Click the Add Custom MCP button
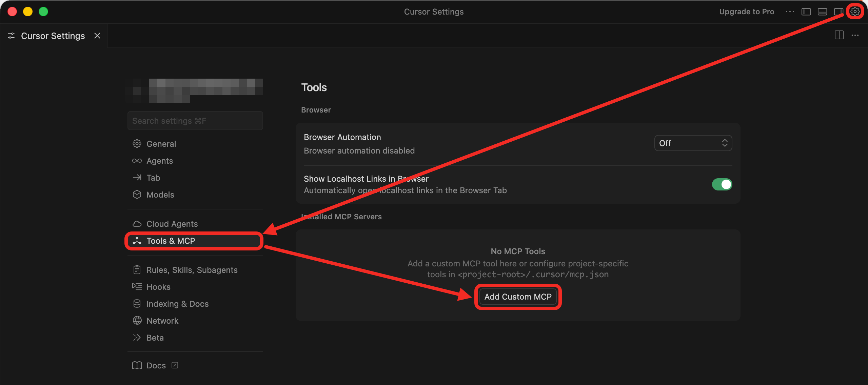 click(518, 297)
